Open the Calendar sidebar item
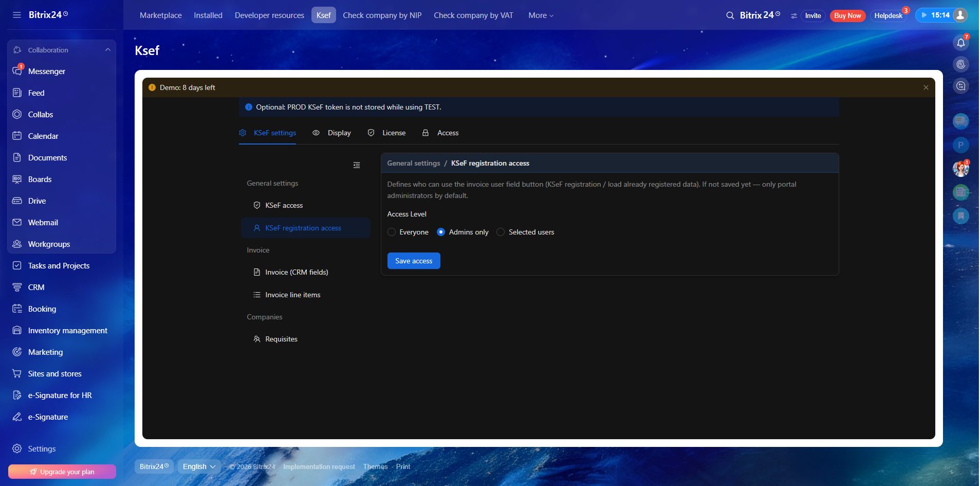Screen dimensions: 980x486 (43, 136)
